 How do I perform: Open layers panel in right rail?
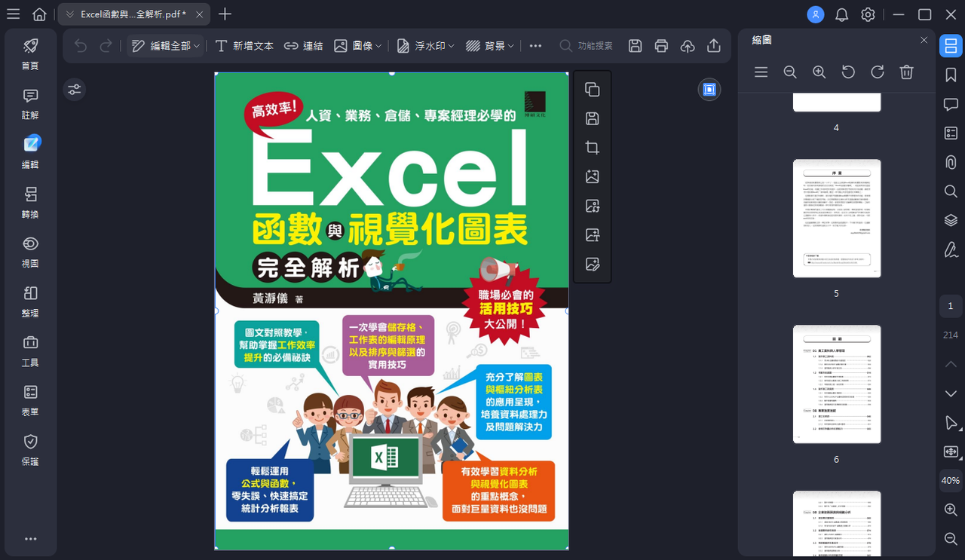(951, 220)
